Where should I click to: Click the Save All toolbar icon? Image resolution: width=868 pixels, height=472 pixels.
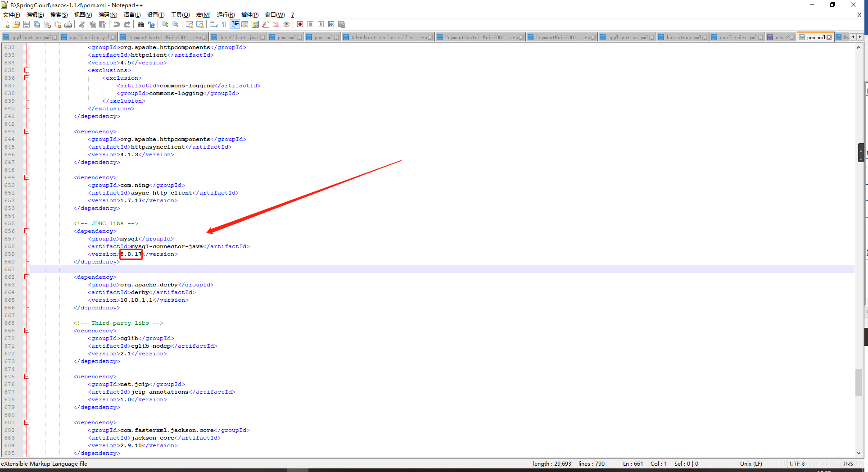pos(37,24)
